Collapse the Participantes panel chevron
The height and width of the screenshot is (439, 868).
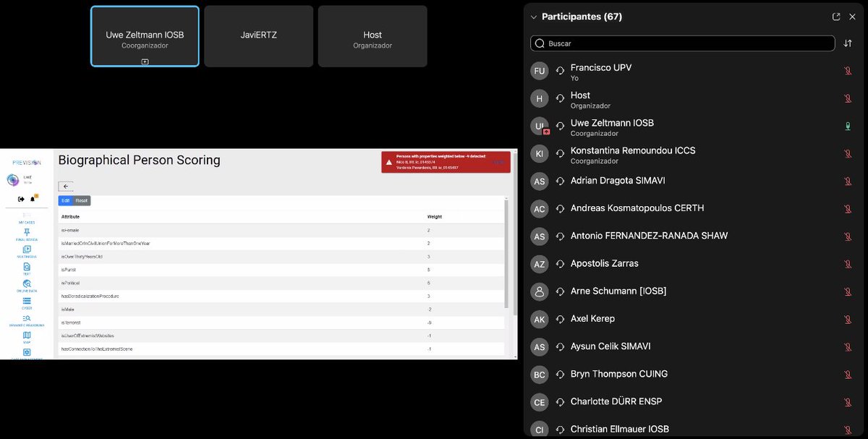click(x=534, y=17)
